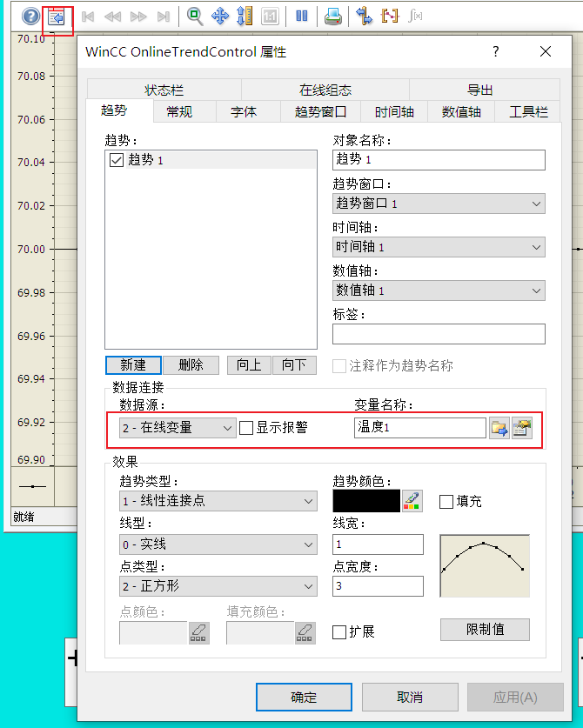Click the 新建 button

133,365
